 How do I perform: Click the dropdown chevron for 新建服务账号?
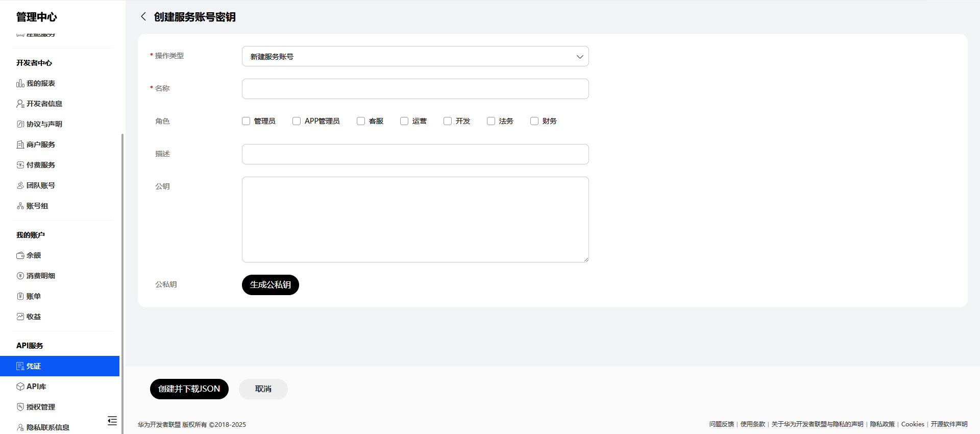tap(580, 57)
